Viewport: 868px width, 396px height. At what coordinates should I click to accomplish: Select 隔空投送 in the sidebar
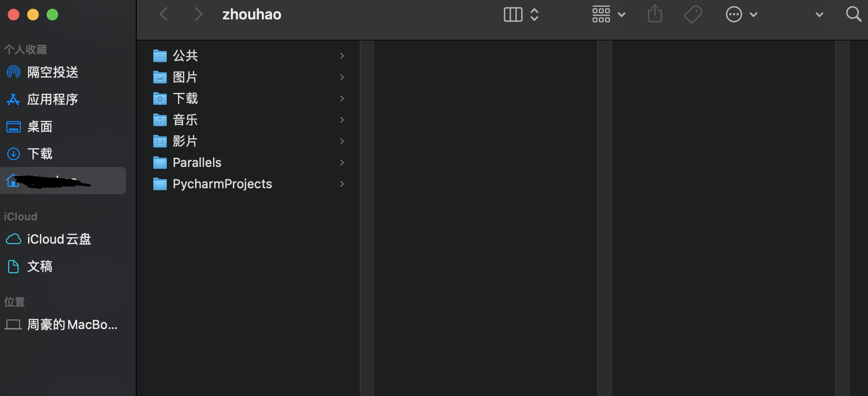pyautogui.click(x=52, y=72)
